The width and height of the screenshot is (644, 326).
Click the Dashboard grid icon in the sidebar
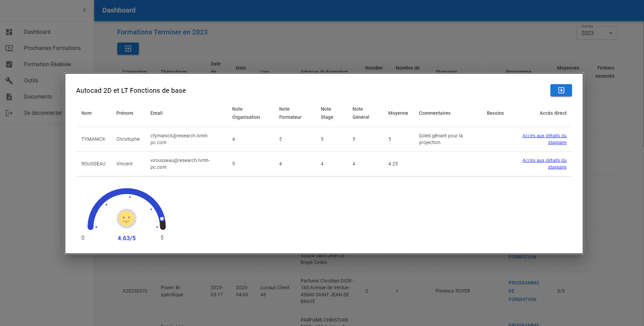point(9,32)
